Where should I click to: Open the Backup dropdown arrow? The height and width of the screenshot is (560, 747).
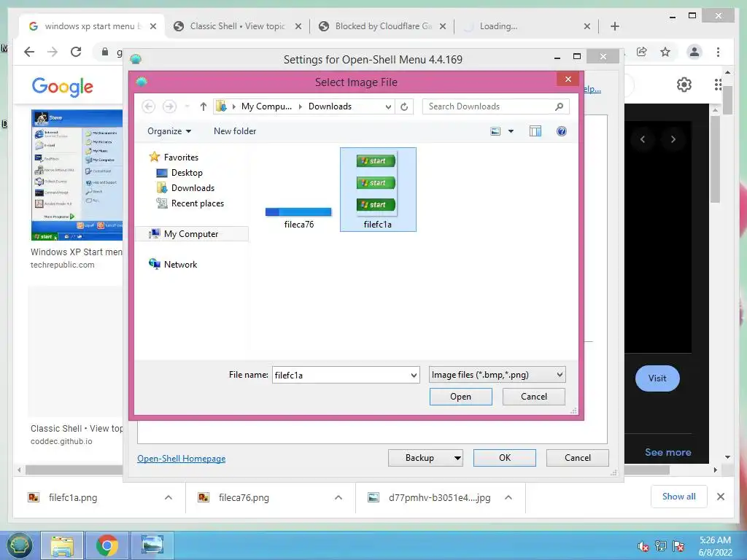(457, 458)
